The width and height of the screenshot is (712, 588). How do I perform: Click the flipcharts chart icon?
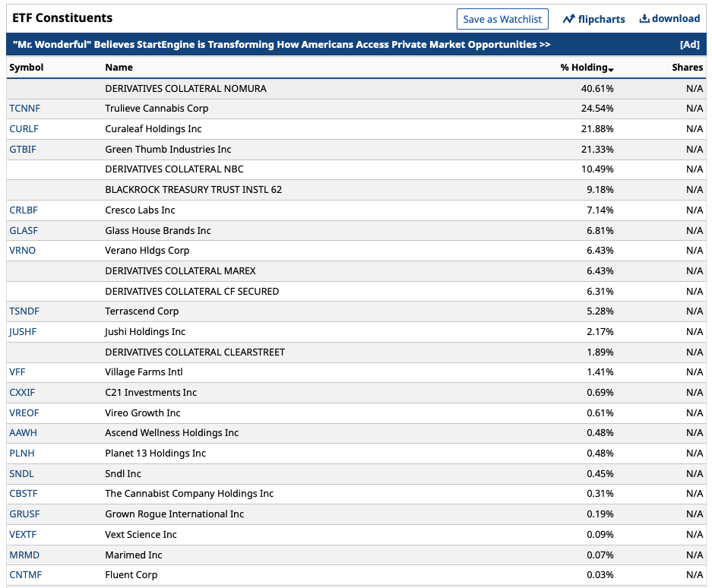tap(569, 19)
